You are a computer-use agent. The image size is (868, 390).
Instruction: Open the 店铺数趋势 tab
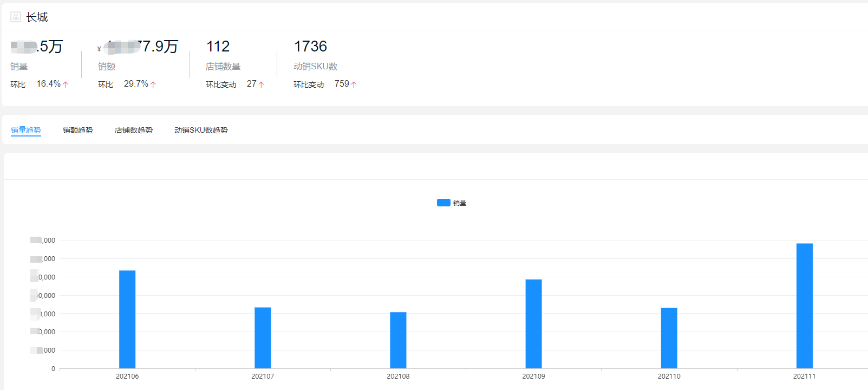(x=134, y=130)
